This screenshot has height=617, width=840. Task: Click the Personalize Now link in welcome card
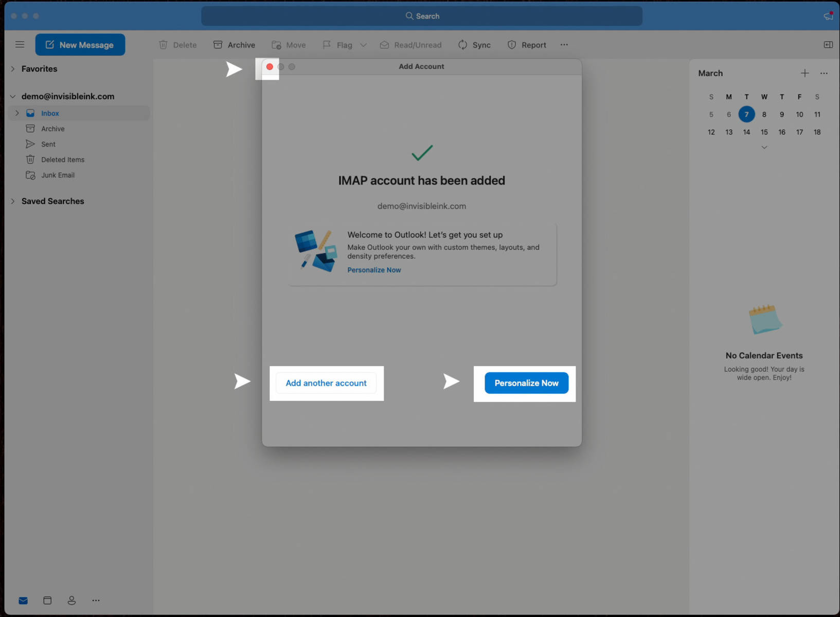pos(374,270)
